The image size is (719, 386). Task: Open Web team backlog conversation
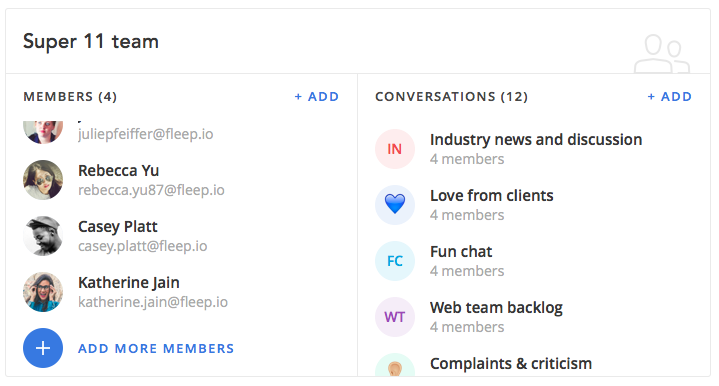[496, 307]
